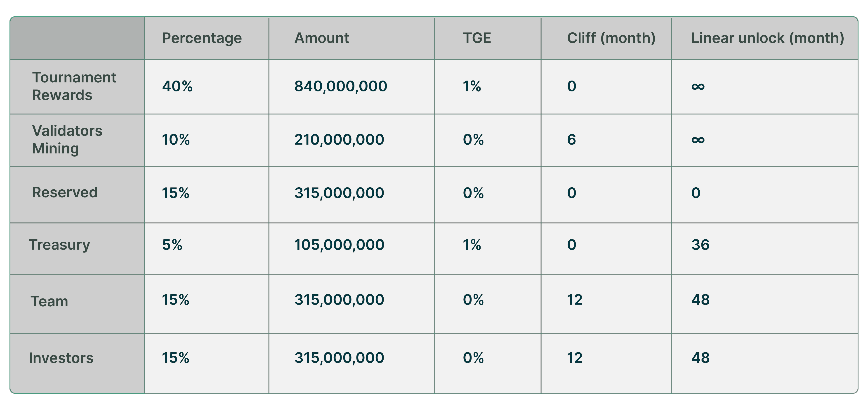The width and height of the screenshot is (868, 410).
Task: Select the 840,000,000 amount cell
Action: pos(341,86)
